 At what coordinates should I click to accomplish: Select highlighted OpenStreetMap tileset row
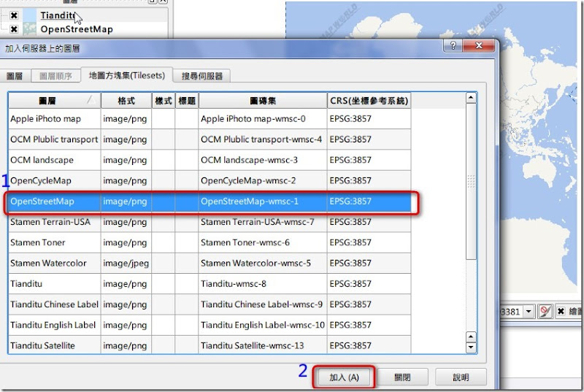(210, 201)
